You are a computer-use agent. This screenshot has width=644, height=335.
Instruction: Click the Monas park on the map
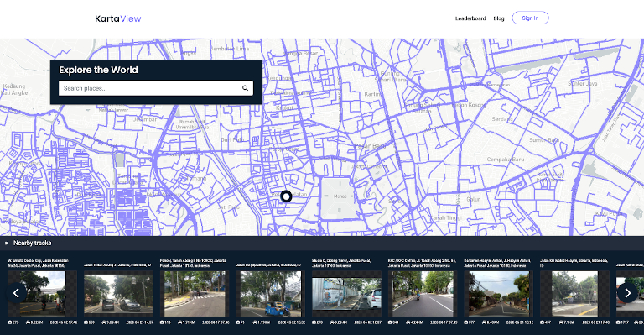[340, 197]
